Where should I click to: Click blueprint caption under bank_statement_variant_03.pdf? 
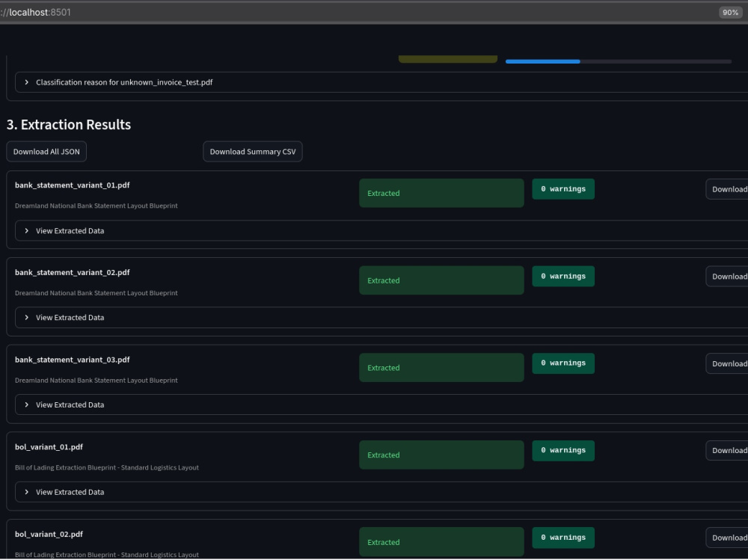pos(96,381)
